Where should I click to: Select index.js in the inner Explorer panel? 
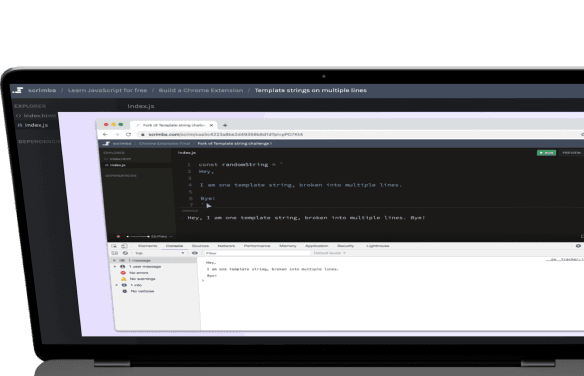pyautogui.click(x=115, y=165)
